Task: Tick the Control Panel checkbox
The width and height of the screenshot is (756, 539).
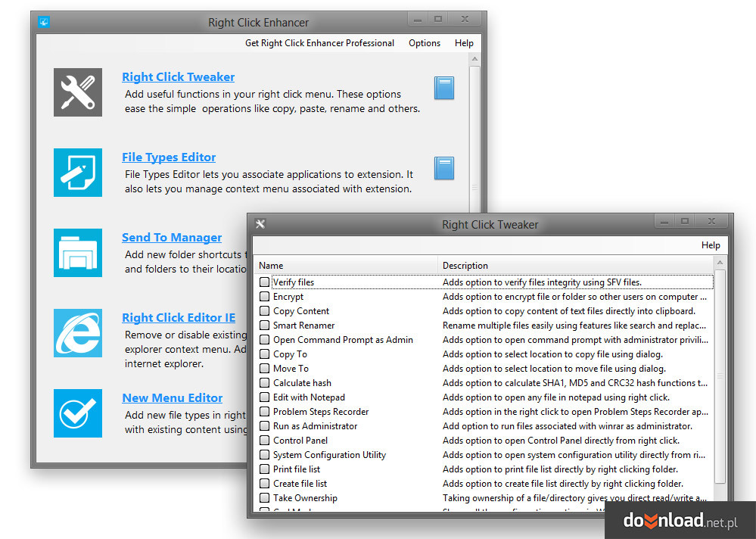Action: click(264, 441)
